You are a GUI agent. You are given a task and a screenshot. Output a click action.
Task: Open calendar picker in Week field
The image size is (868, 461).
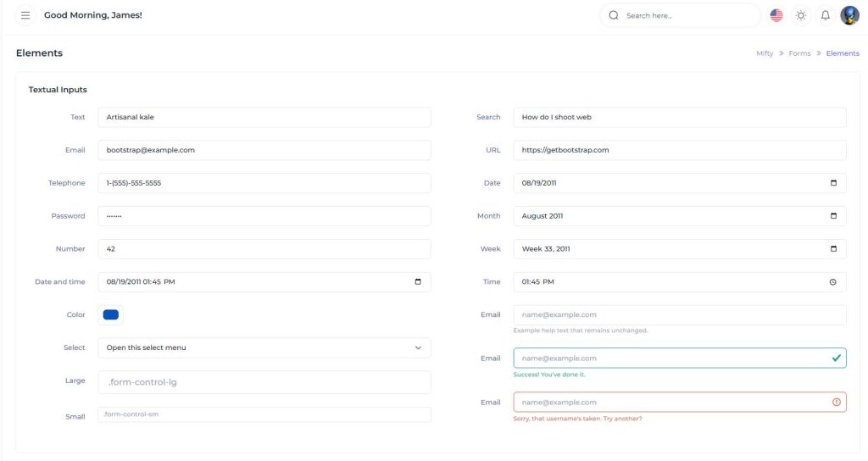click(x=833, y=249)
